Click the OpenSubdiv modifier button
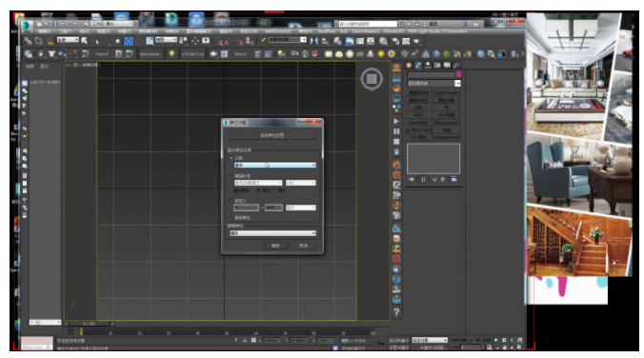The width and height of the screenshot is (644, 358). click(419, 122)
